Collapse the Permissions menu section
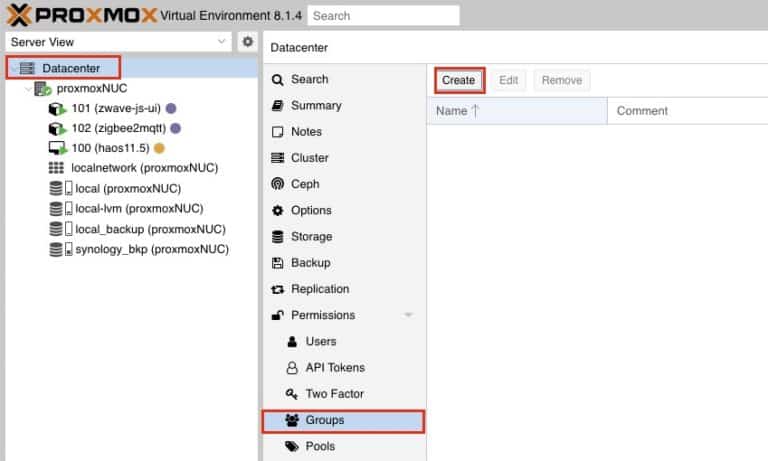This screenshot has width=768, height=461. click(408, 316)
